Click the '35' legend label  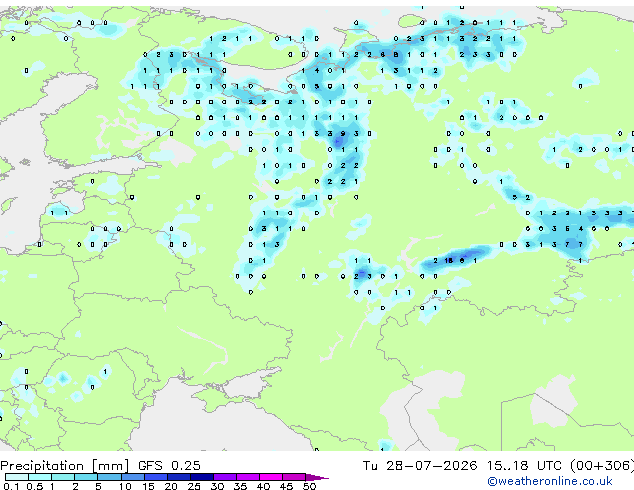(x=240, y=486)
